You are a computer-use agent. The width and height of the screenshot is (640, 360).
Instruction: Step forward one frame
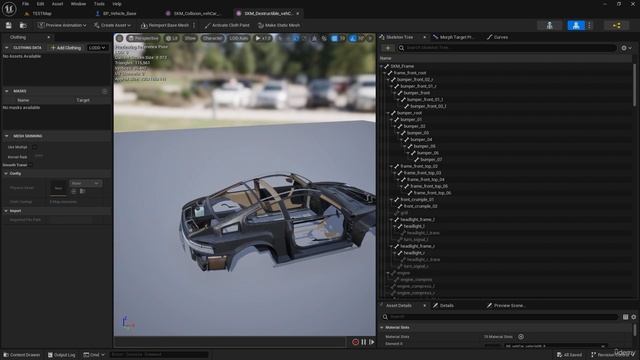[371, 342]
